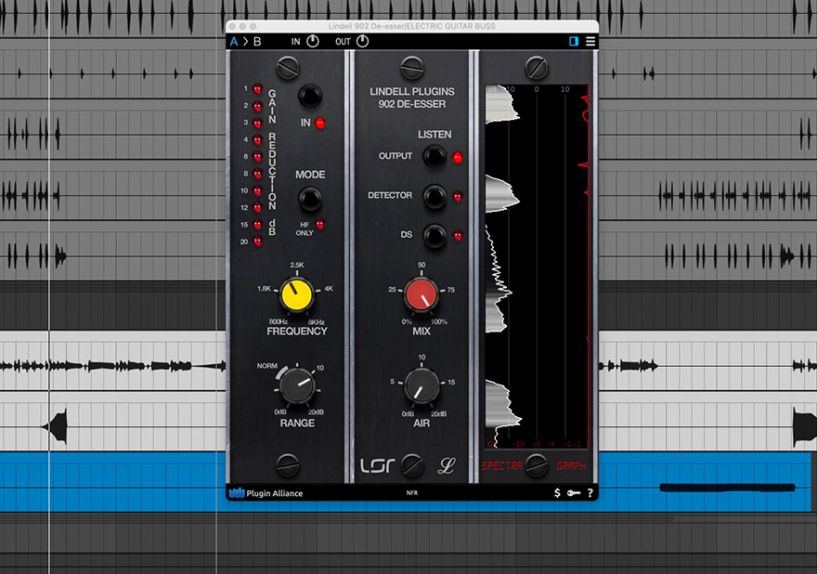The height and width of the screenshot is (574, 817).
Task: Click the top screw on left panel
Action: point(288,68)
